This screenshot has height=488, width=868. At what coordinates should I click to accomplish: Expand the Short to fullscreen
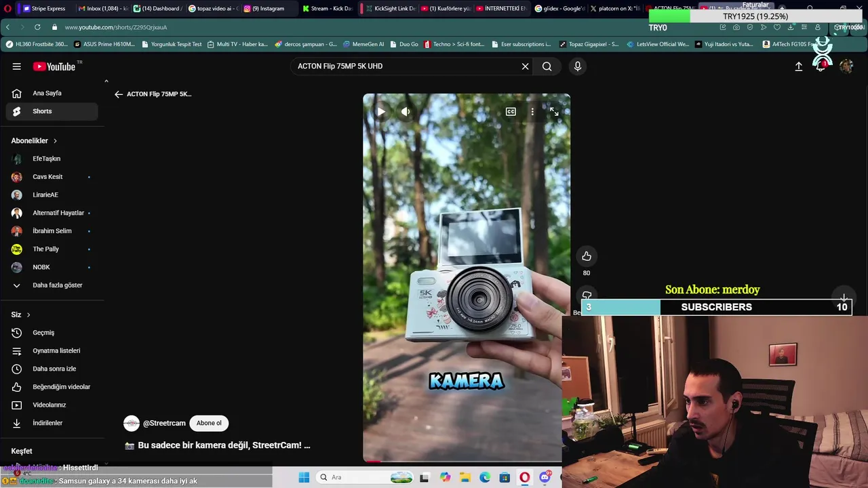pos(554,112)
